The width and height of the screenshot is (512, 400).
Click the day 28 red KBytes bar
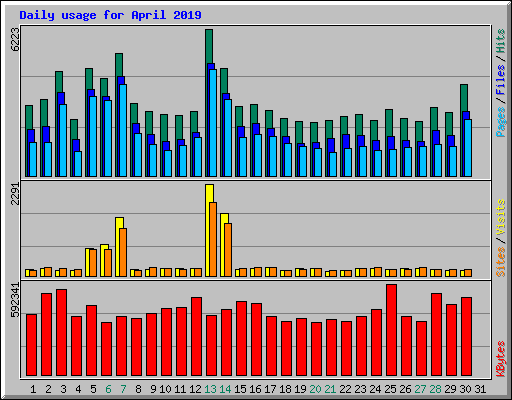[x=436, y=335]
